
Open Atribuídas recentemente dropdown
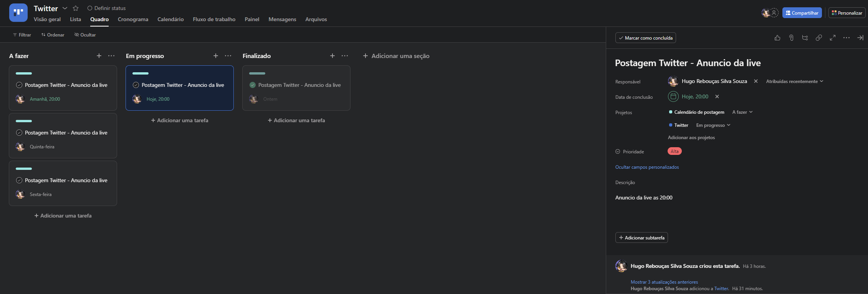tap(795, 81)
